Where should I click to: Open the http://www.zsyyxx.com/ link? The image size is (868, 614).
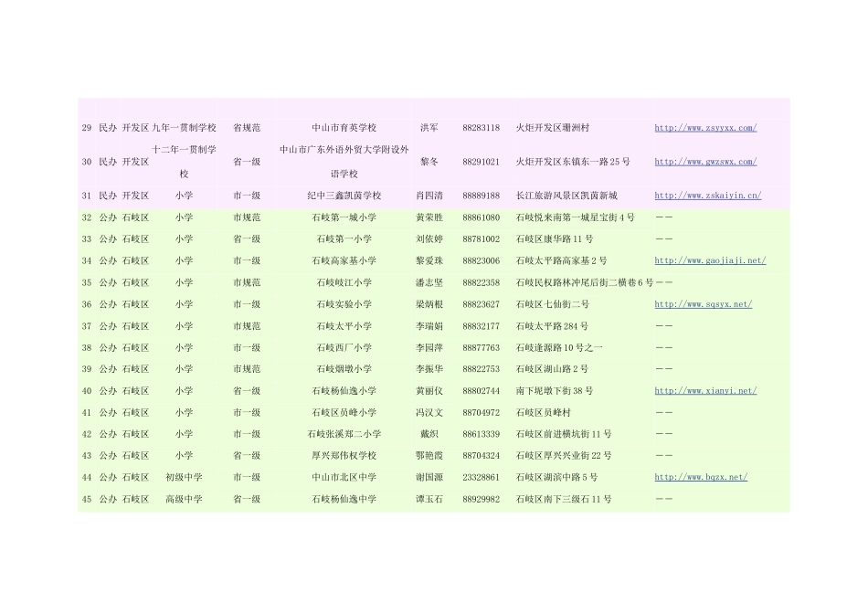point(705,128)
